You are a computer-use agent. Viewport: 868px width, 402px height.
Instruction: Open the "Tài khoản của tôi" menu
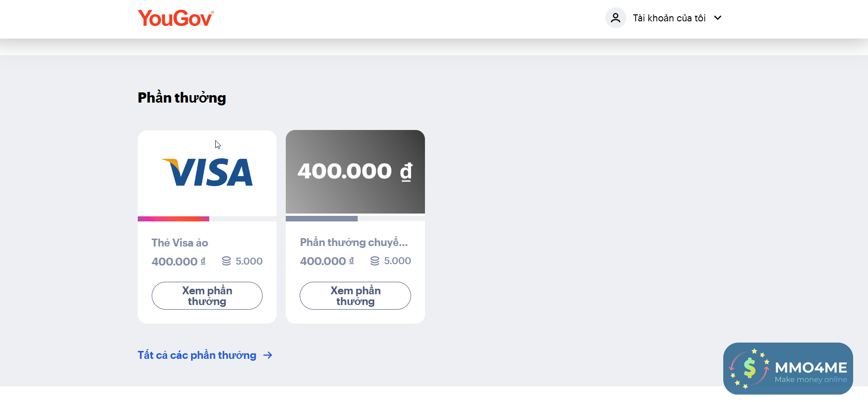(669, 18)
